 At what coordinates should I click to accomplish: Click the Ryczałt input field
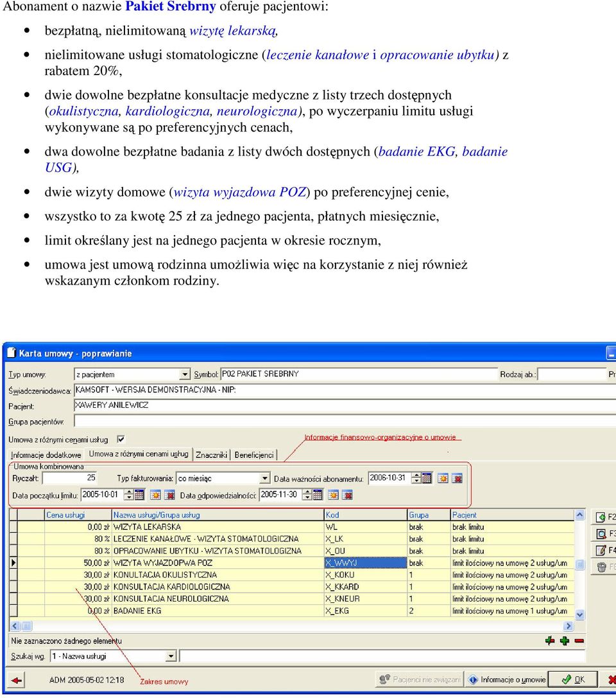point(69,478)
